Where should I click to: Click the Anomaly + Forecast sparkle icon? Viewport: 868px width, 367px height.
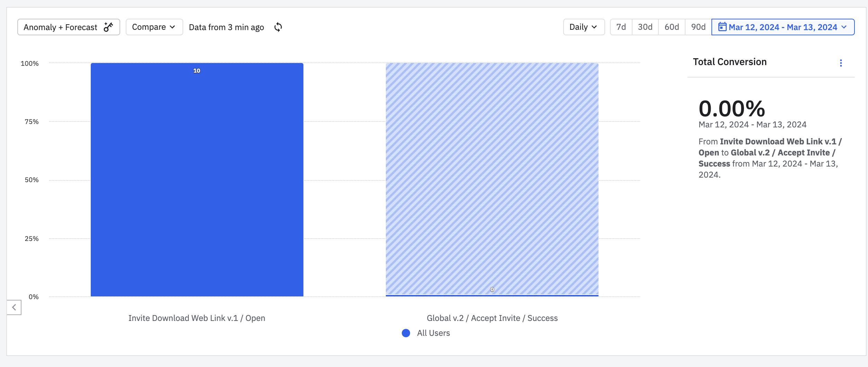108,27
